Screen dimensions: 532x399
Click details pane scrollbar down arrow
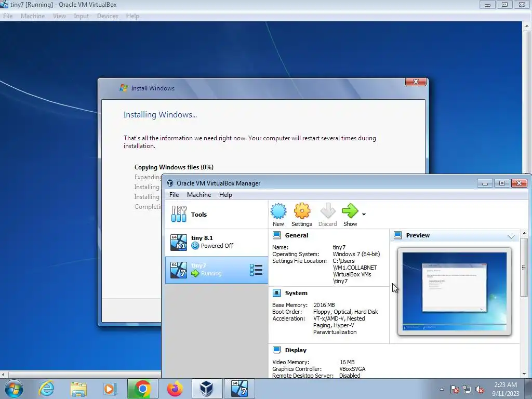click(524, 374)
